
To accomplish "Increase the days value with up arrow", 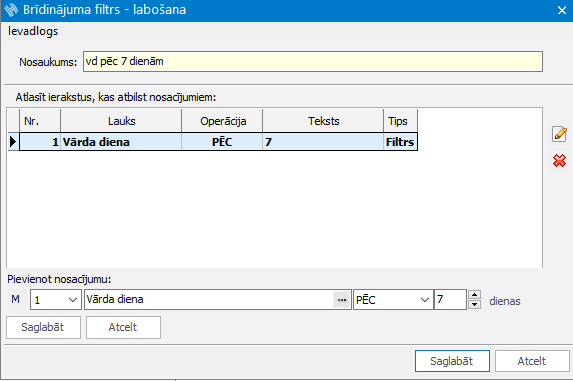I will tap(474, 294).
